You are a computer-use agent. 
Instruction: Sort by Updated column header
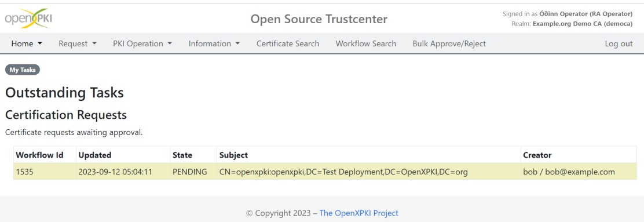click(95, 155)
